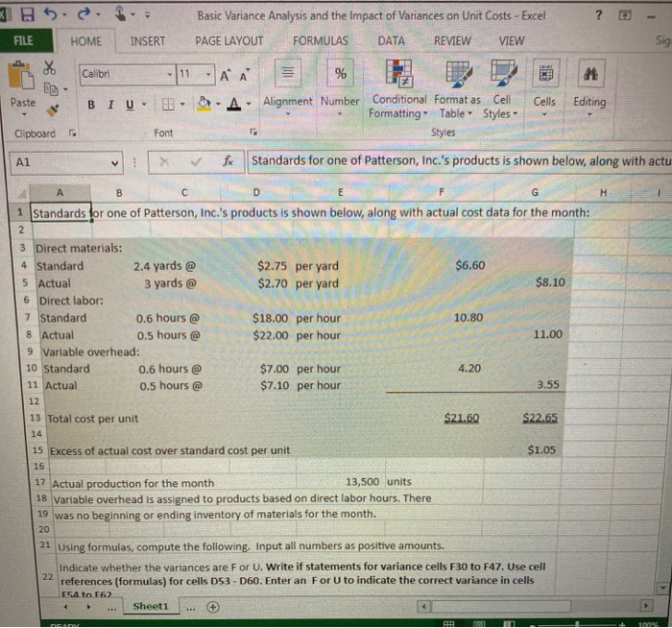Click the Paste clipboard icon
Image resolution: width=672 pixels, height=628 pixels.
pos(20,76)
